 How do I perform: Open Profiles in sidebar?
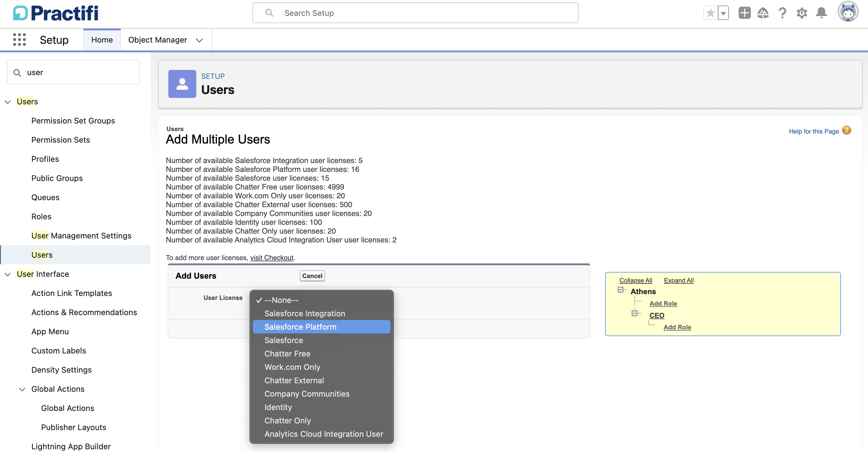[45, 159]
